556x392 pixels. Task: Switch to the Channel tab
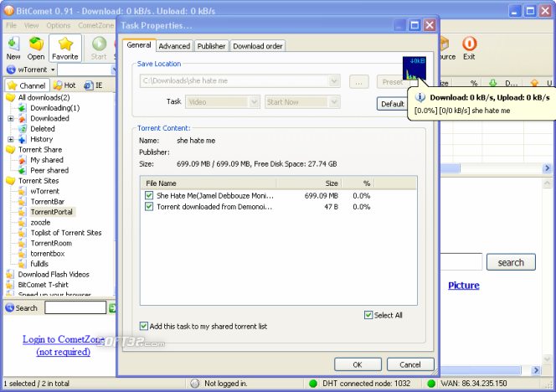[28, 85]
